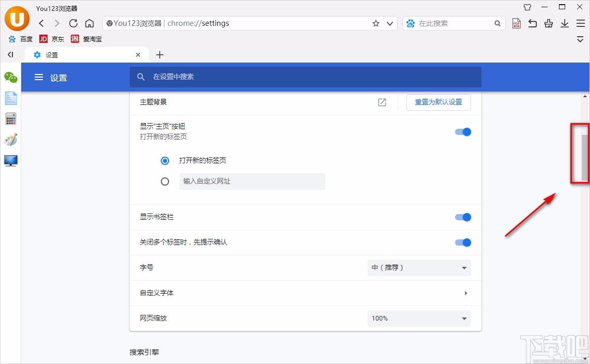Open the download manager icon

pos(564,23)
